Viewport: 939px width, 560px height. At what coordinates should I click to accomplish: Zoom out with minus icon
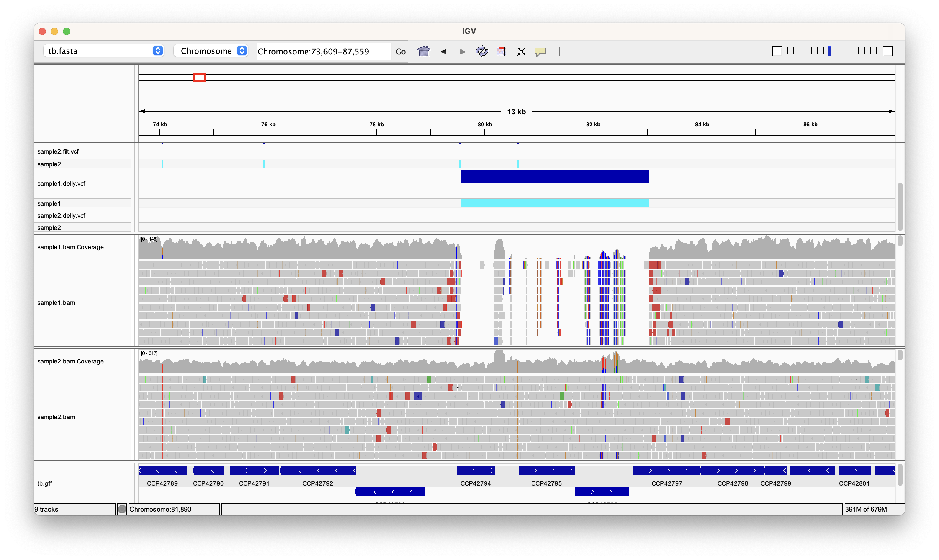[777, 51]
